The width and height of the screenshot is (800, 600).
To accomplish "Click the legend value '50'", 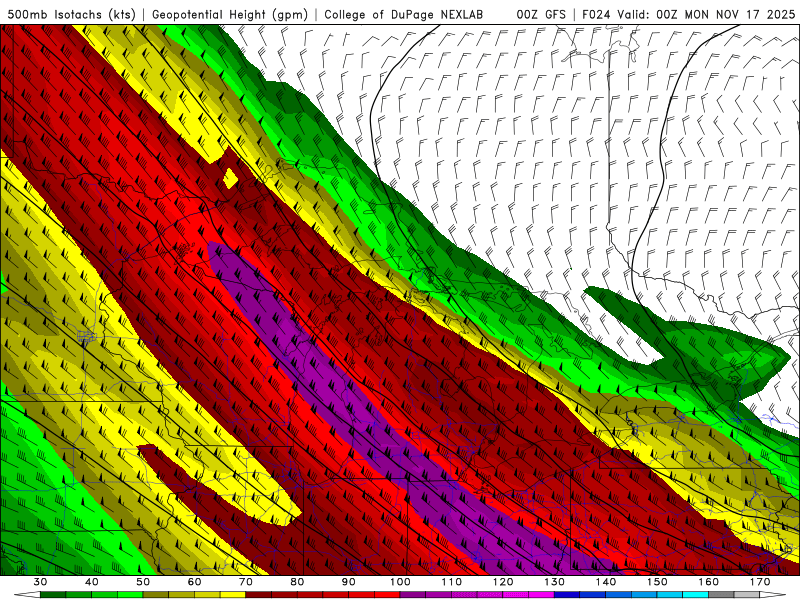I will point(143,582).
